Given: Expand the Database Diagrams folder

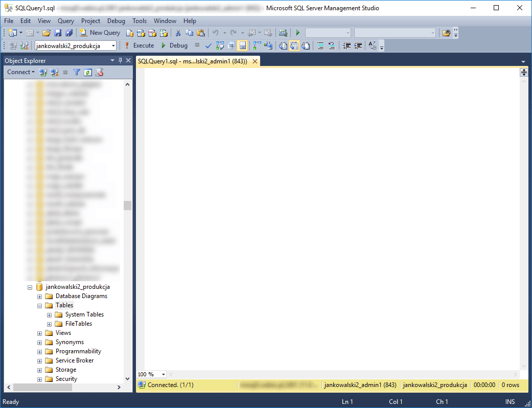Looking at the screenshot, I should pyautogui.click(x=39, y=297).
